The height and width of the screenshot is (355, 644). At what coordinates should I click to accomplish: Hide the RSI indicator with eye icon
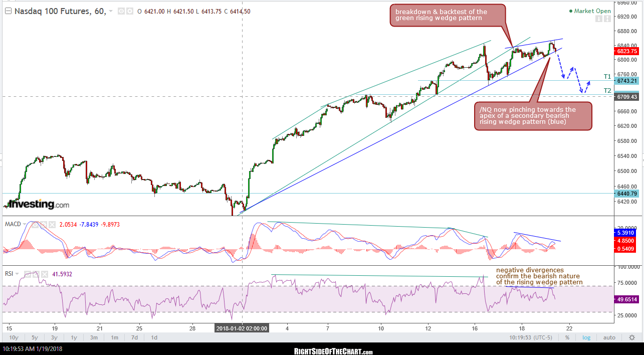tap(28, 274)
